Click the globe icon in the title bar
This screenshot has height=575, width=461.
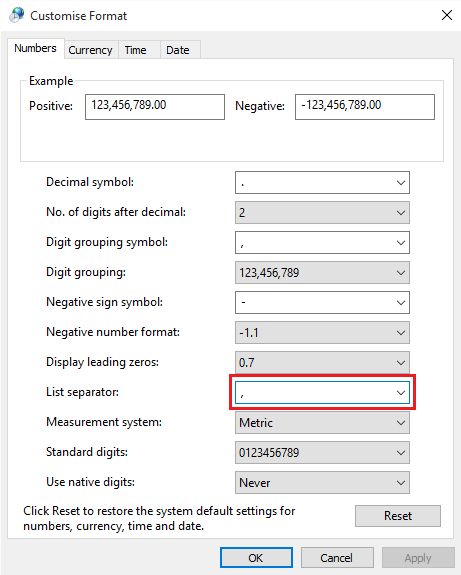17,15
